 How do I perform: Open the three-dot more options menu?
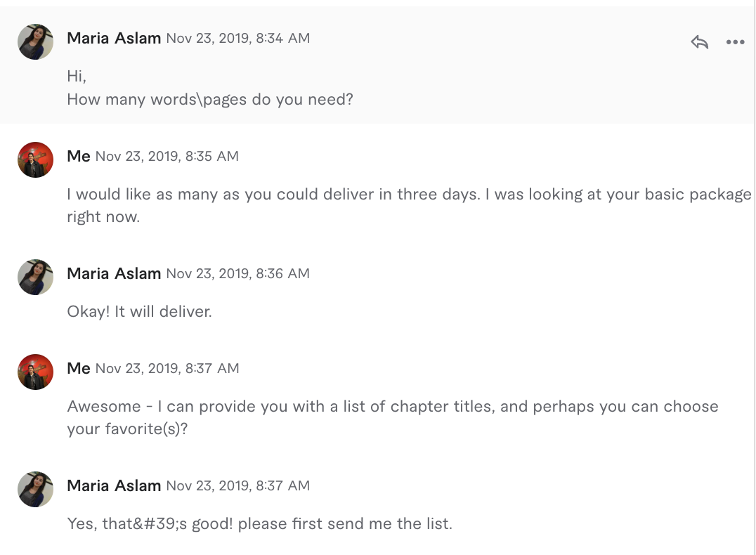click(x=735, y=43)
